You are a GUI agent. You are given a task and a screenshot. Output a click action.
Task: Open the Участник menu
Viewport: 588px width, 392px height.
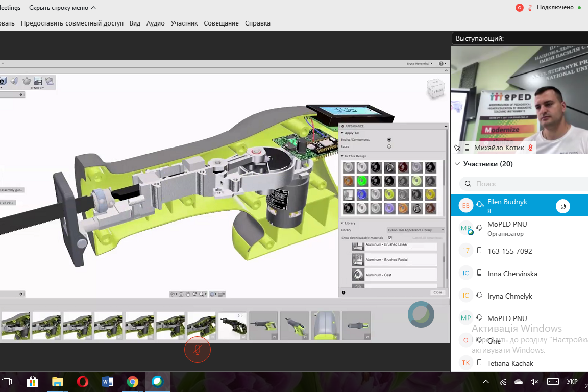point(184,23)
